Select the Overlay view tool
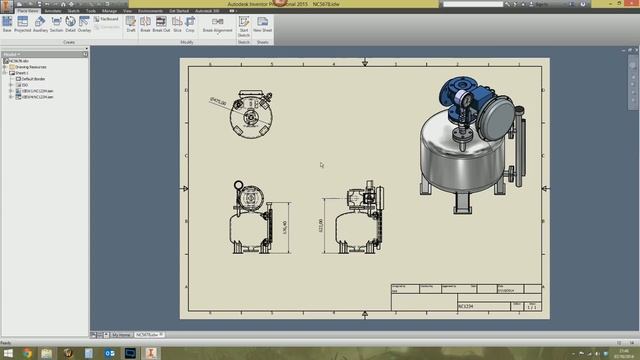The height and width of the screenshot is (360, 640). pos(84,24)
